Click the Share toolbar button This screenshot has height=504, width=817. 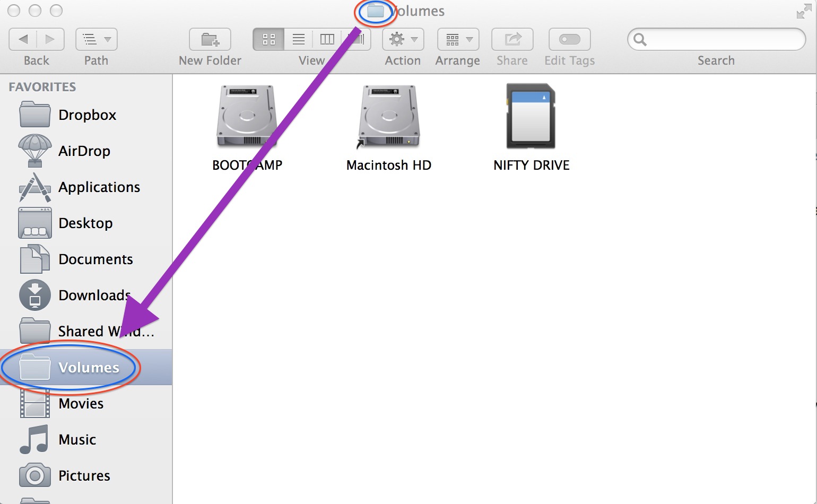(x=512, y=39)
